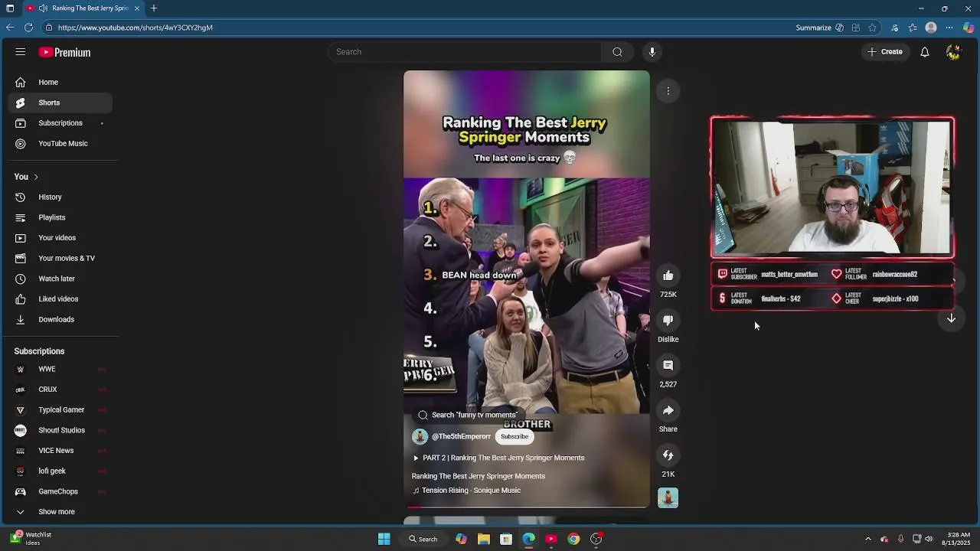
Task: Click the search magnifier button
Action: 617,52
